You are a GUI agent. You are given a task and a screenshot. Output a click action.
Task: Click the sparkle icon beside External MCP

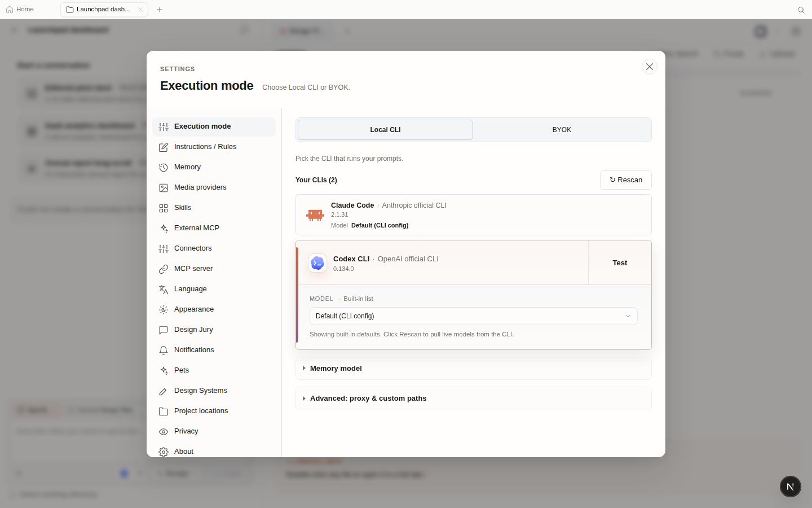(x=164, y=228)
